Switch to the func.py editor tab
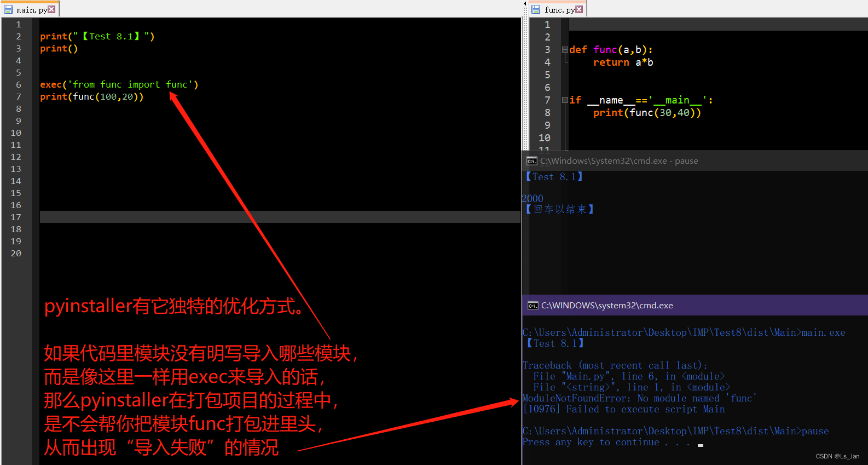This screenshot has width=868, height=465. coord(558,9)
